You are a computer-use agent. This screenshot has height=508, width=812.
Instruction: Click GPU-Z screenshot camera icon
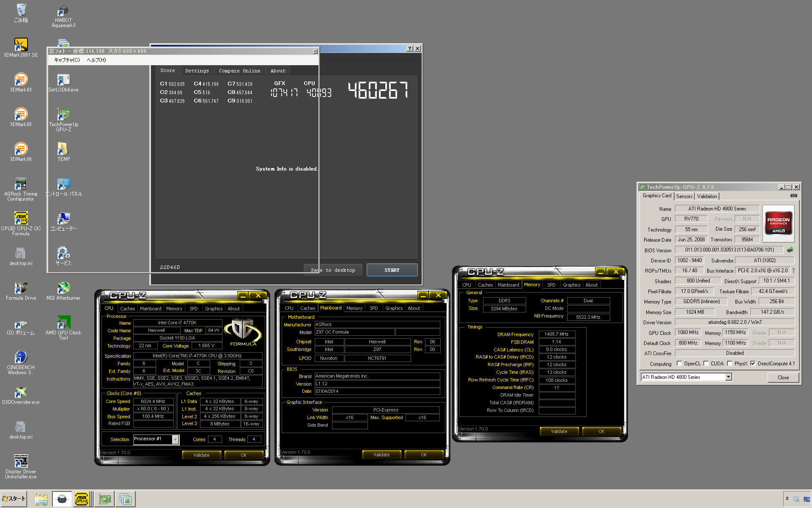pyautogui.click(x=793, y=196)
